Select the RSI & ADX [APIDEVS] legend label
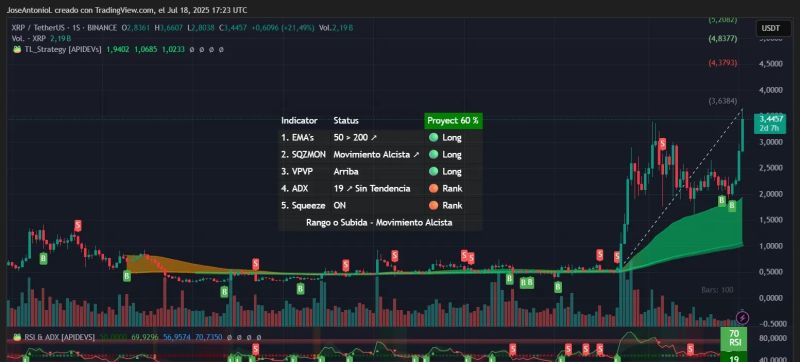 click(x=59, y=337)
